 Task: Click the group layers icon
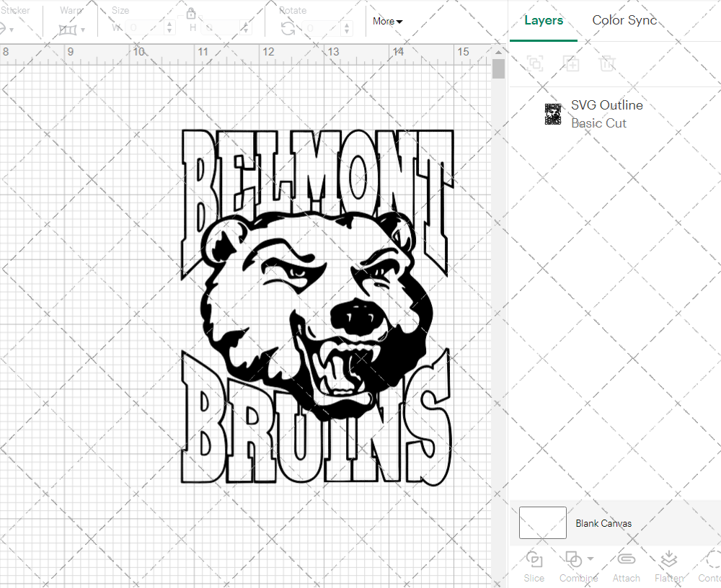coord(535,63)
